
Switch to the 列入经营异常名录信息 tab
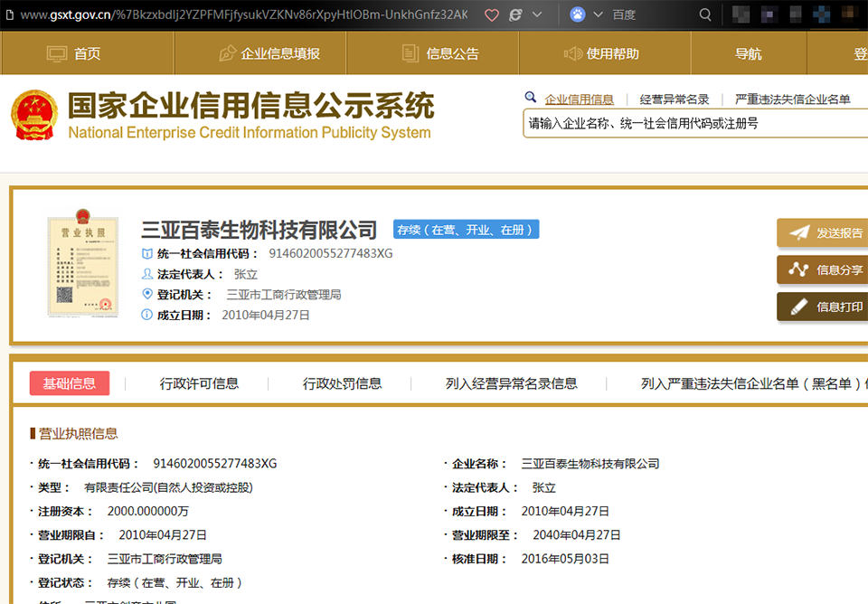coord(512,383)
